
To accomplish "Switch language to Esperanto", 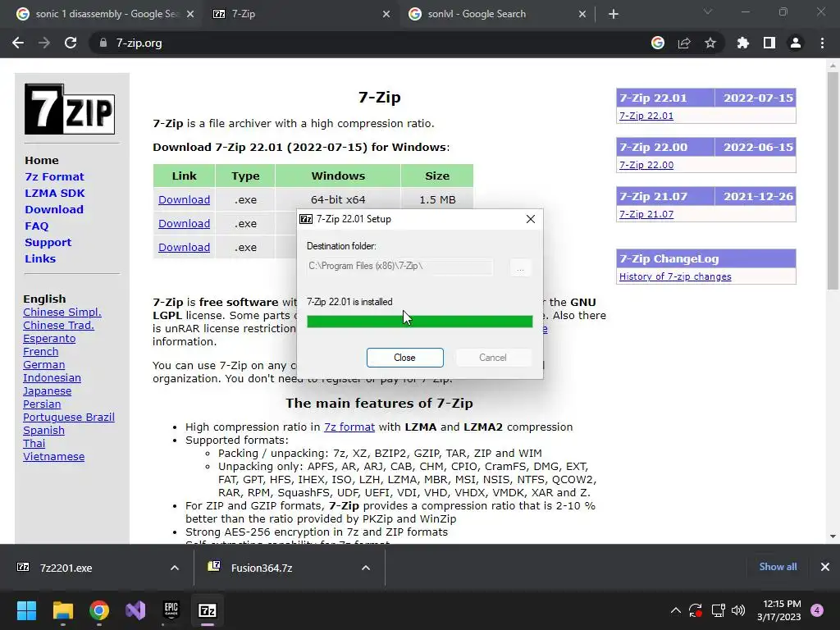I will [x=49, y=339].
